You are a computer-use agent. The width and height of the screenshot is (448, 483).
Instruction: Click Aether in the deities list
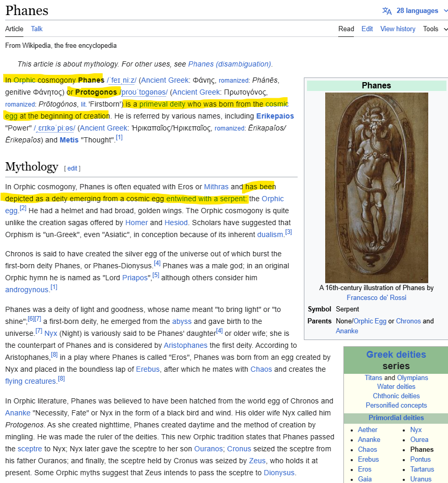367,430
